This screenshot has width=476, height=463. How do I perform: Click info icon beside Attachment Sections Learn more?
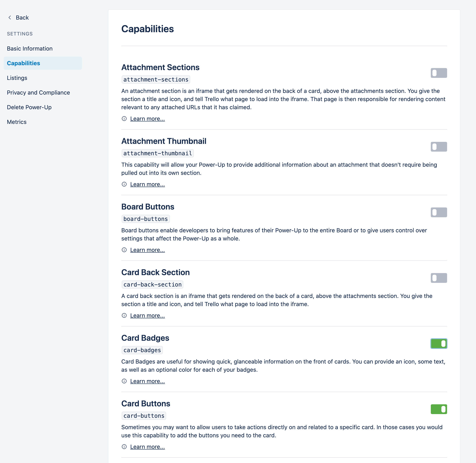[x=124, y=119]
